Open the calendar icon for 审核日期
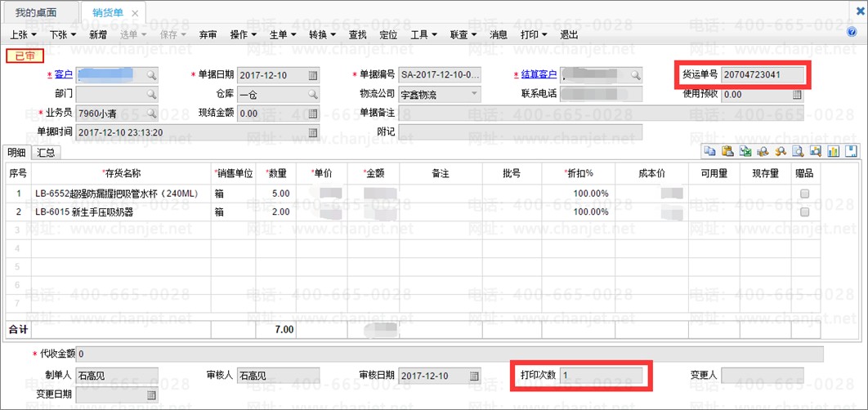868x410 pixels. [474, 376]
